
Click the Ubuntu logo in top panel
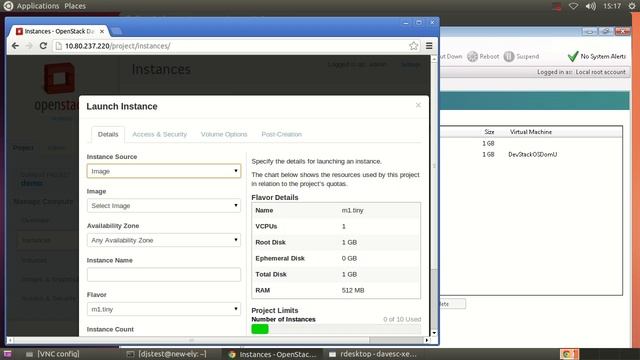coord(8,6)
